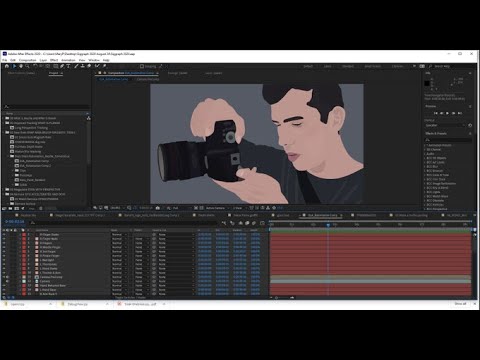This screenshot has width=480, height=360.
Task: Select the Hand tool
Action: click(x=21, y=66)
